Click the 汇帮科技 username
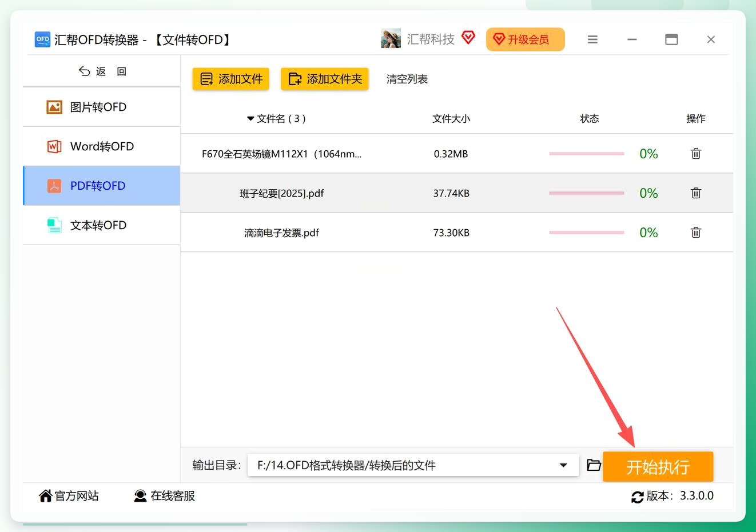Image resolution: width=756 pixels, height=532 pixels. pos(431,39)
